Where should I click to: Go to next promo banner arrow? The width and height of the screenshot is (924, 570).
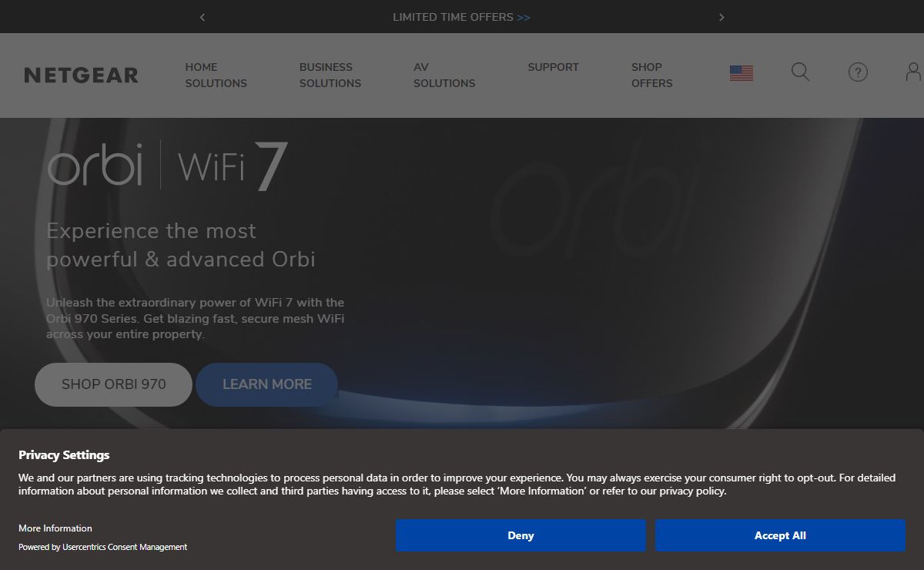(x=721, y=17)
